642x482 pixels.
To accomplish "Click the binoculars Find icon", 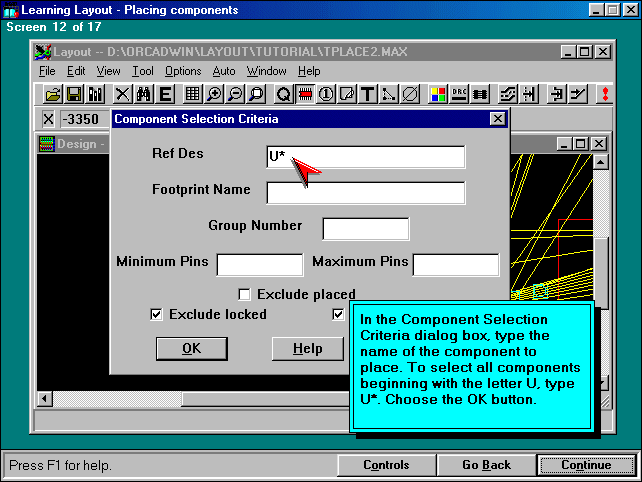I will (x=143, y=94).
